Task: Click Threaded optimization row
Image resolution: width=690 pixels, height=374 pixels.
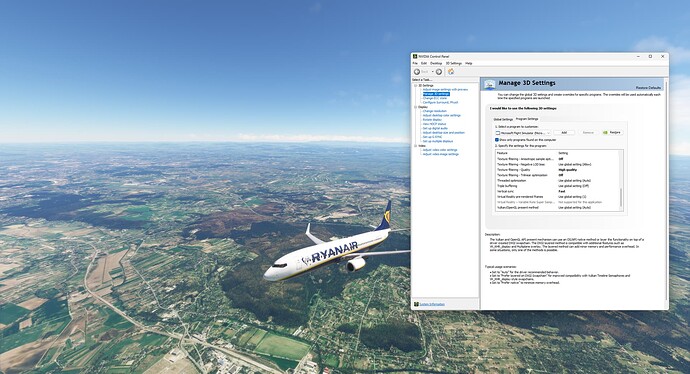Action: (558, 180)
